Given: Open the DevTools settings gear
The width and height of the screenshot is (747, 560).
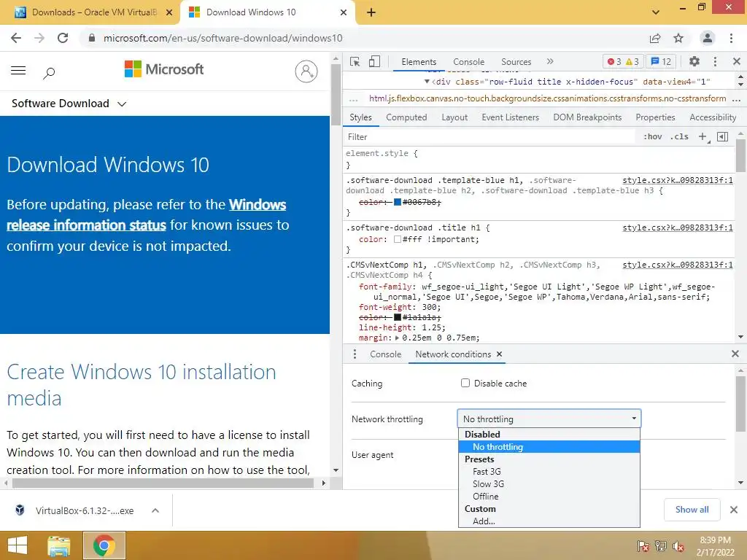Looking at the screenshot, I should click(694, 61).
